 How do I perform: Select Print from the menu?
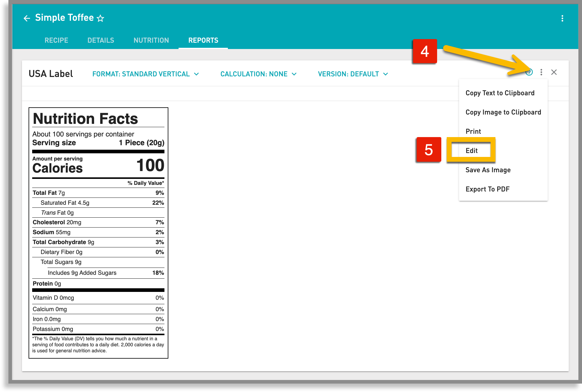(473, 131)
